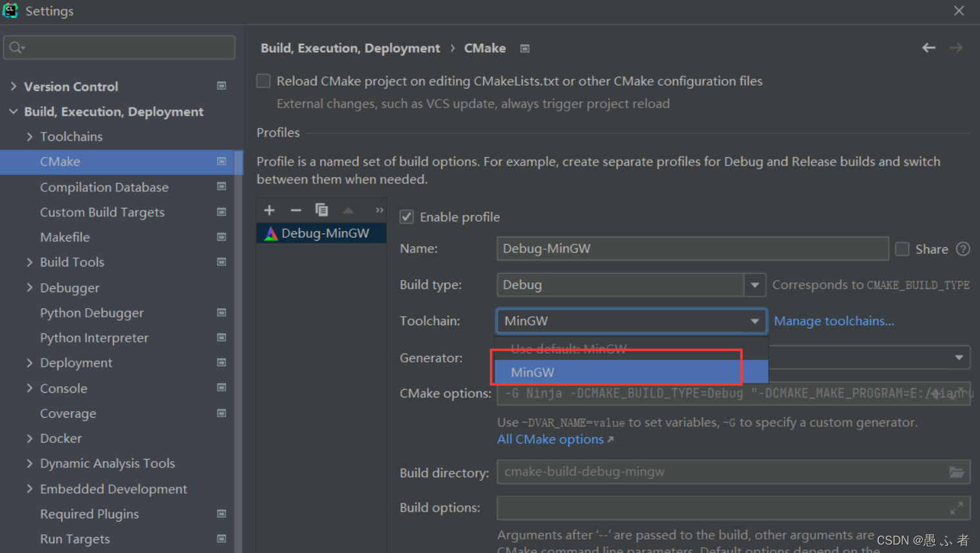Click project icon on Deployment row
Image resolution: width=980 pixels, height=553 pixels.
pyautogui.click(x=221, y=362)
